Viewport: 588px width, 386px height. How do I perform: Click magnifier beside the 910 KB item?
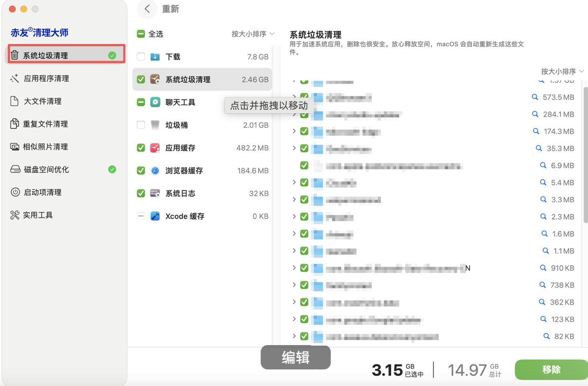point(543,268)
